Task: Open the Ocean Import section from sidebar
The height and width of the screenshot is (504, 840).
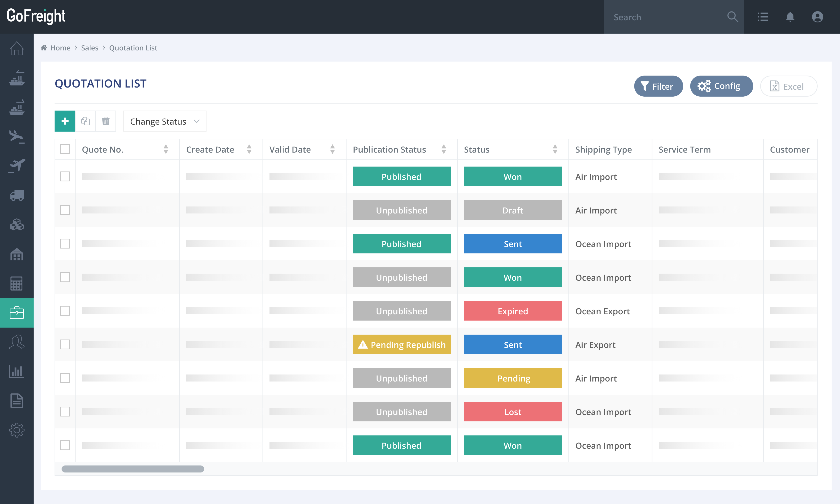Action: coord(17,78)
